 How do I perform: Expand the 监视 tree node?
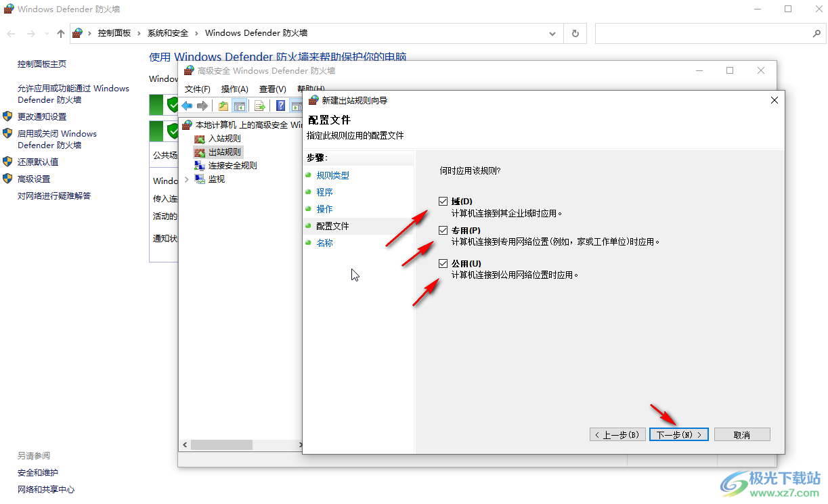coord(187,179)
